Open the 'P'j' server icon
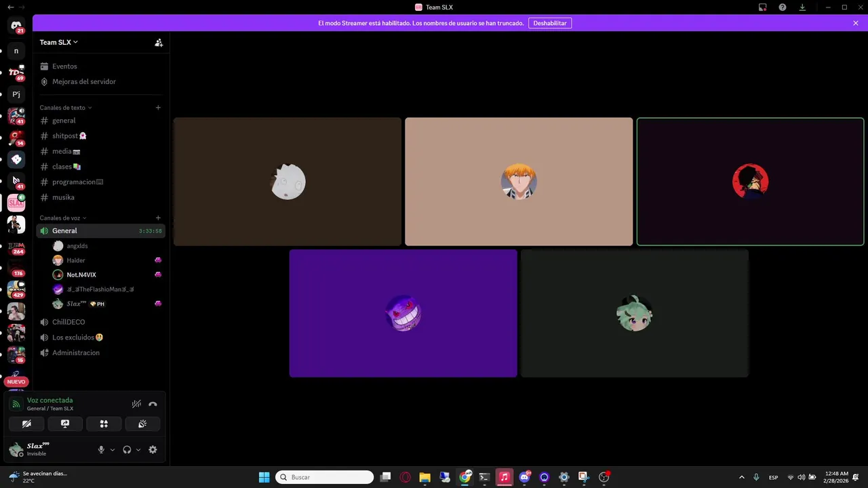The width and height of the screenshot is (868, 488). pyautogui.click(x=16, y=94)
